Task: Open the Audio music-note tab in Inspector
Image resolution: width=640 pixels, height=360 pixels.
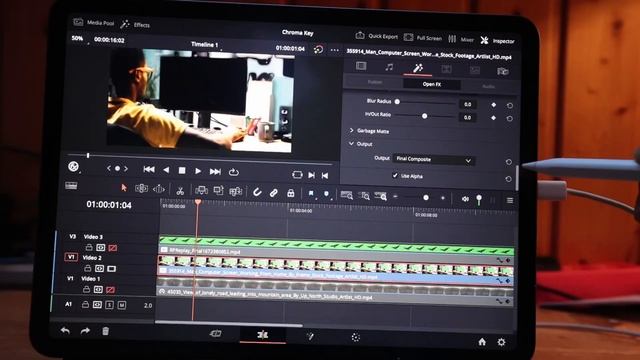Action: (389, 67)
